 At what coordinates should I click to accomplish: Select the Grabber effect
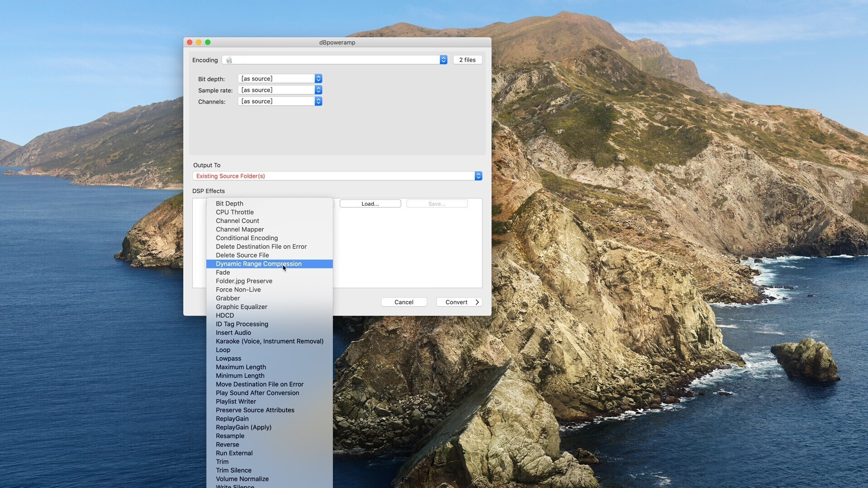pyautogui.click(x=269, y=298)
